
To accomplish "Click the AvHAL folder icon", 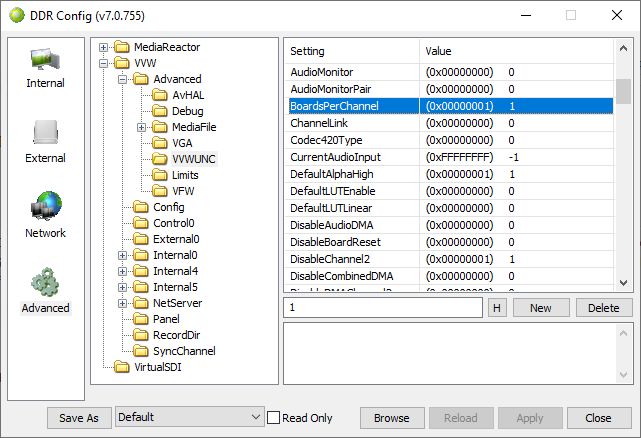I will coord(160,95).
